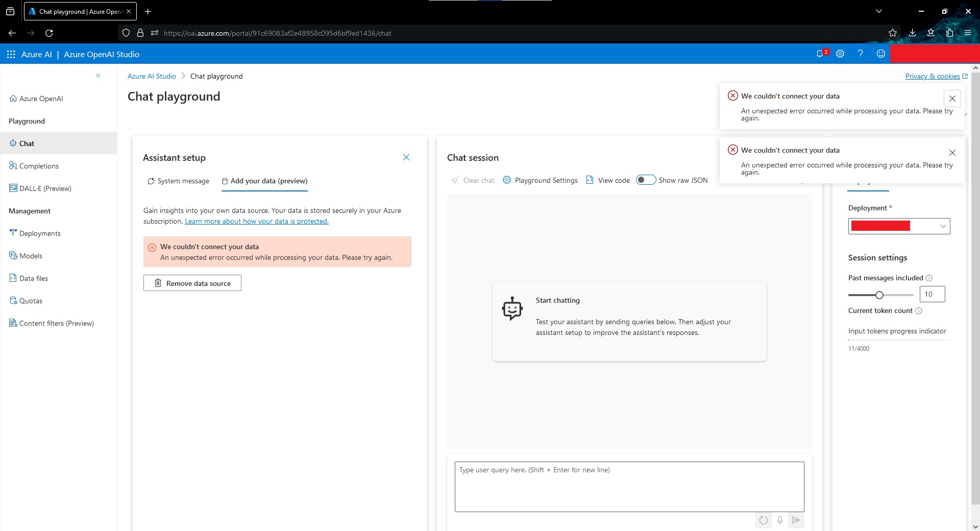
Task: Switch to the Add your data (preview) tab
Action: (x=264, y=181)
